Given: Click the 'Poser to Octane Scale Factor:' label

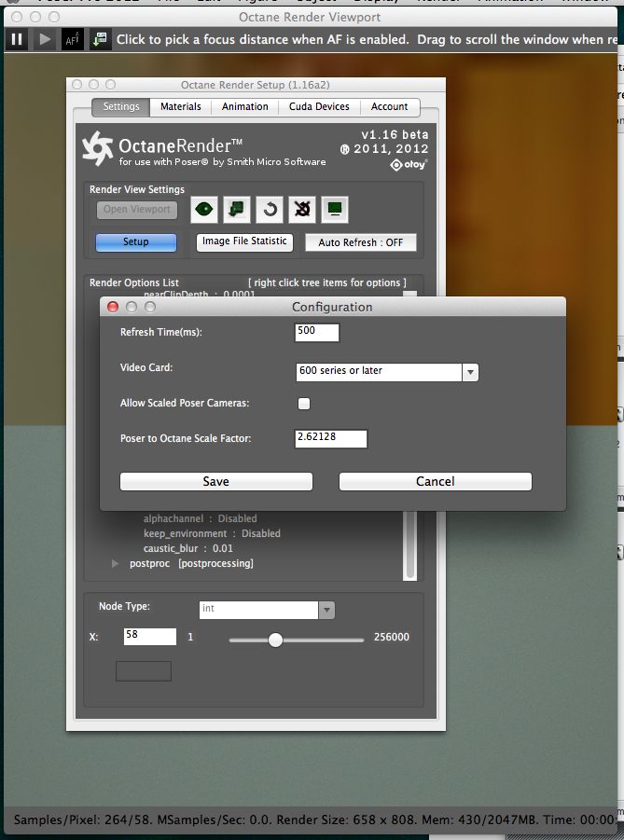Looking at the screenshot, I should 186,438.
